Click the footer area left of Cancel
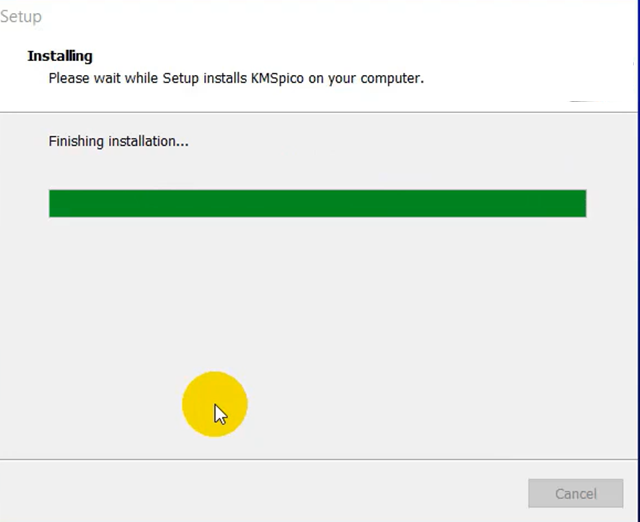The image size is (640, 522). point(250,492)
